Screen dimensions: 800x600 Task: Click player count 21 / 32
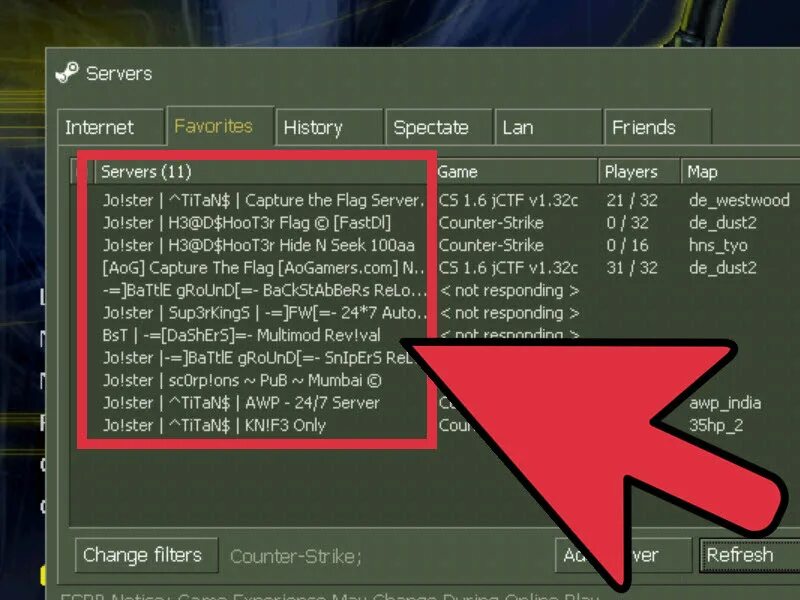(632, 200)
